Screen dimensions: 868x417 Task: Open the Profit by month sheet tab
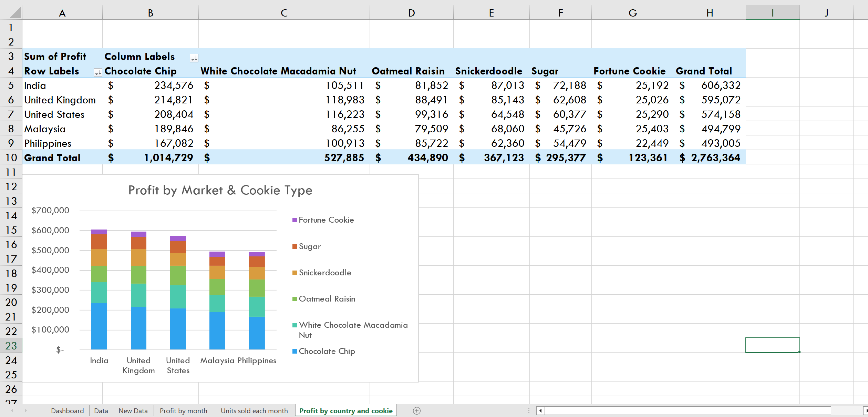(184, 411)
